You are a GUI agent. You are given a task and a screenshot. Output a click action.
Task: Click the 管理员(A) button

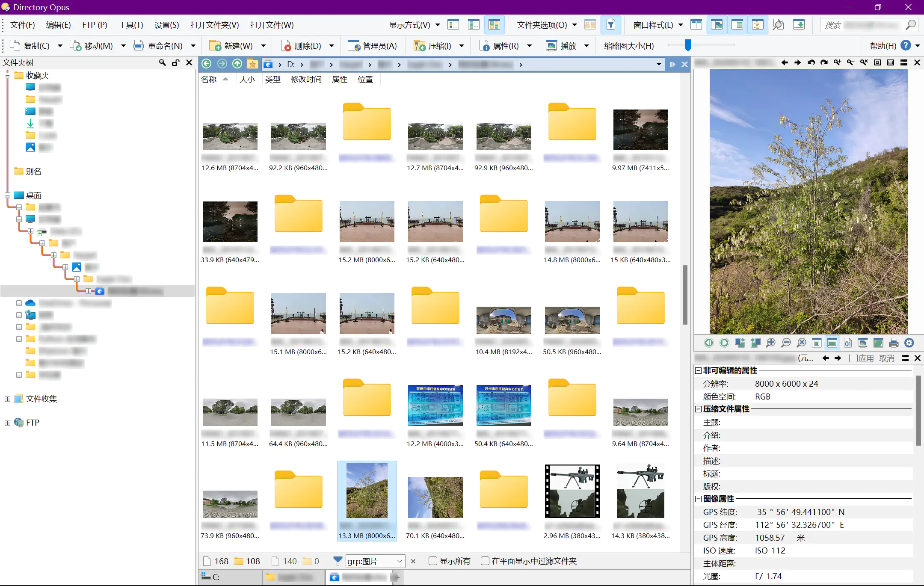pos(373,46)
